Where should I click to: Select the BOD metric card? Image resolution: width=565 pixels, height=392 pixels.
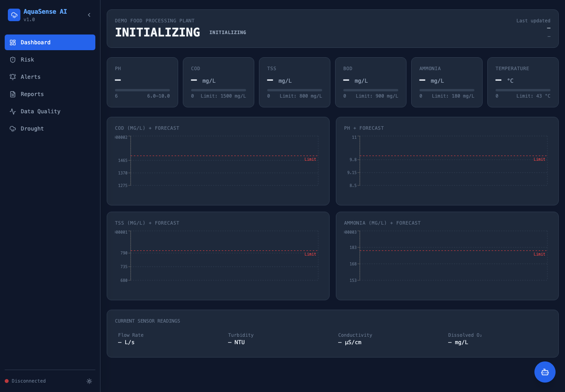(371, 82)
